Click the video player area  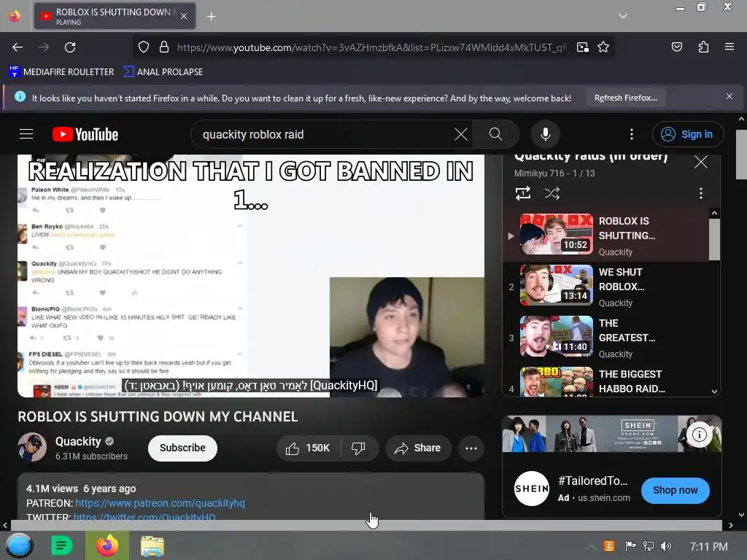(251, 276)
